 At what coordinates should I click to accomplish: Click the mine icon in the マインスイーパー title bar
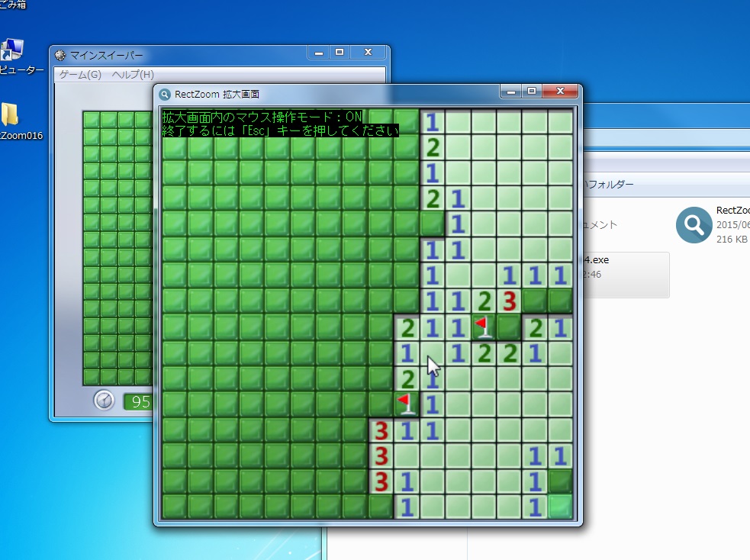point(60,56)
